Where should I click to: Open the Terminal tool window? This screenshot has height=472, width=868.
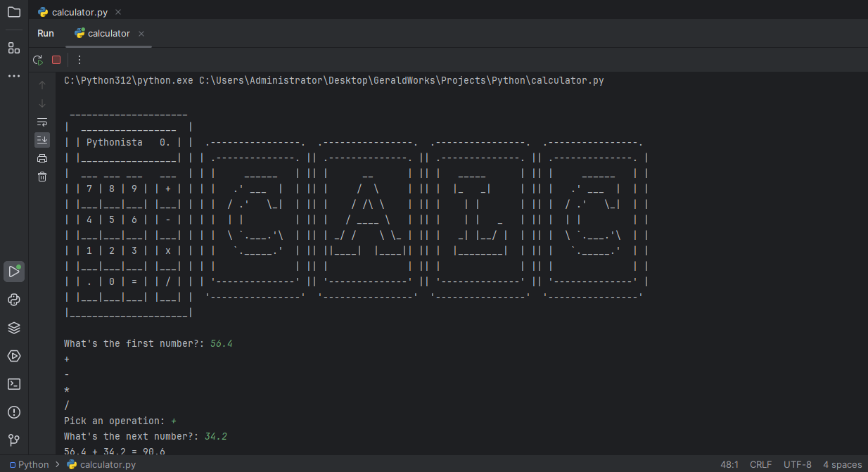(14, 384)
